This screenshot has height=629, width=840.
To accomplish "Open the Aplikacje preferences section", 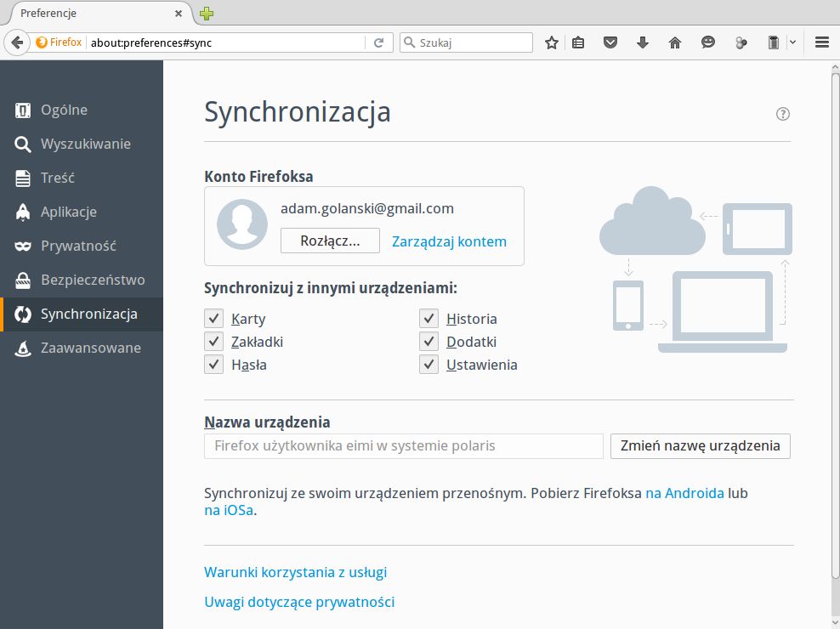I will pos(82,212).
